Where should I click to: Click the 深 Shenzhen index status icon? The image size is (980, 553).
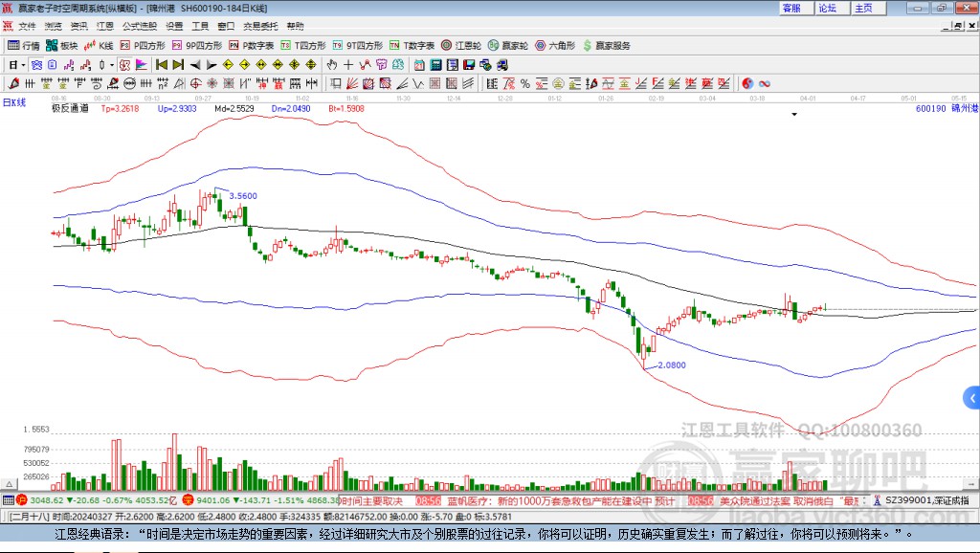tap(189, 499)
